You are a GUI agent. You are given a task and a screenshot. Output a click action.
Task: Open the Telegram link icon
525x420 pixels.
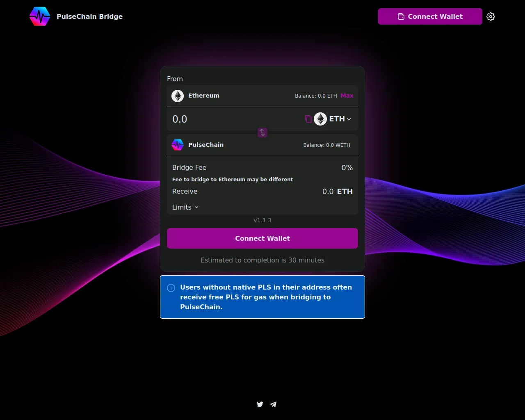point(273,404)
